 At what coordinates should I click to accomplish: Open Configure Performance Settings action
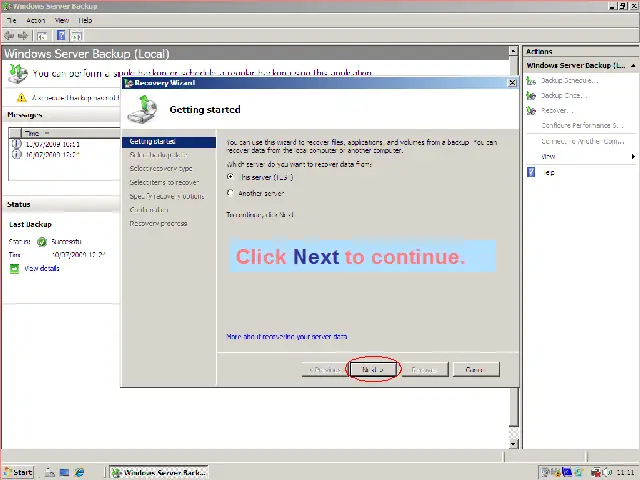click(582, 125)
